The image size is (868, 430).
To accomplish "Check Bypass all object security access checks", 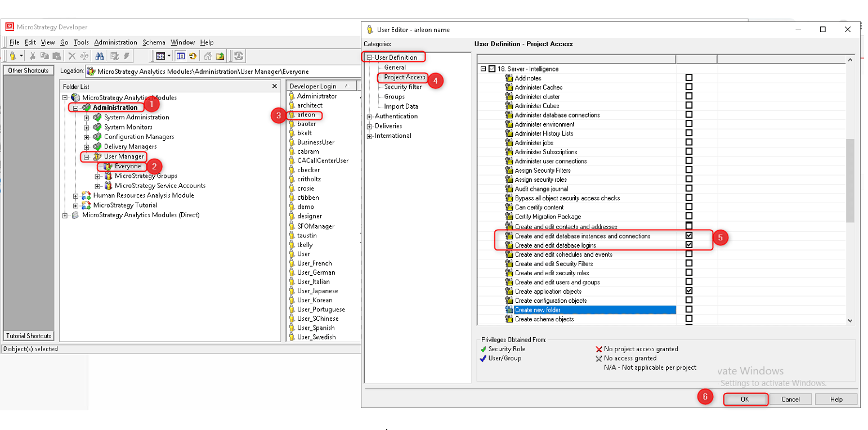I will (688, 198).
